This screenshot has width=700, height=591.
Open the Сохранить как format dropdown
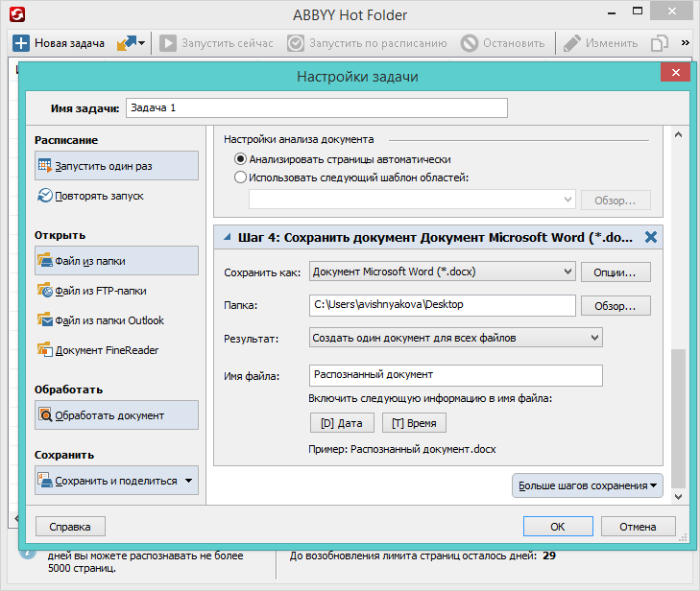point(443,272)
